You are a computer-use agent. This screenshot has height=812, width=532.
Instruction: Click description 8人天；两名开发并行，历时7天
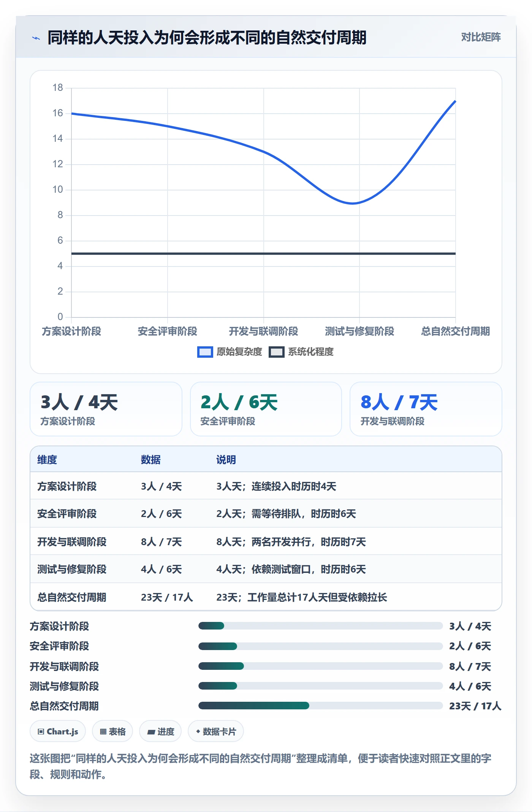[x=291, y=542]
